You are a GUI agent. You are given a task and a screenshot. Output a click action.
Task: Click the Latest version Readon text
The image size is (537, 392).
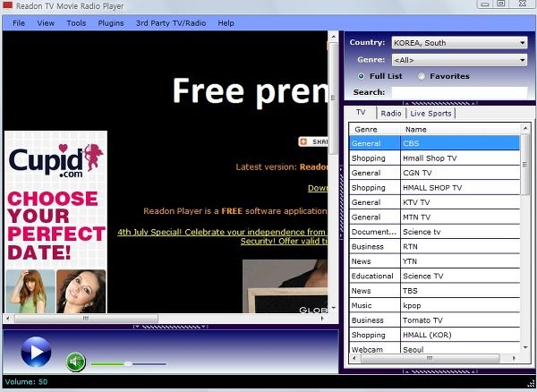point(282,167)
